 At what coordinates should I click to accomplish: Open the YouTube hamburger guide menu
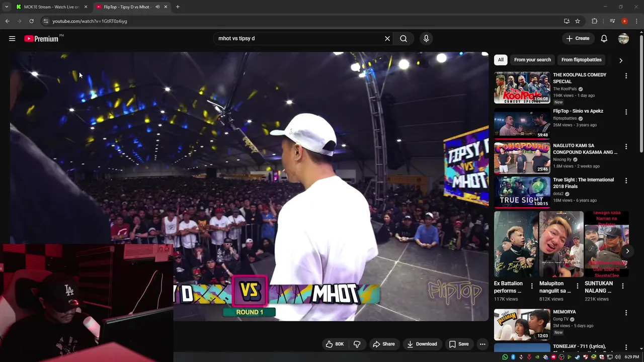pos(12,38)
